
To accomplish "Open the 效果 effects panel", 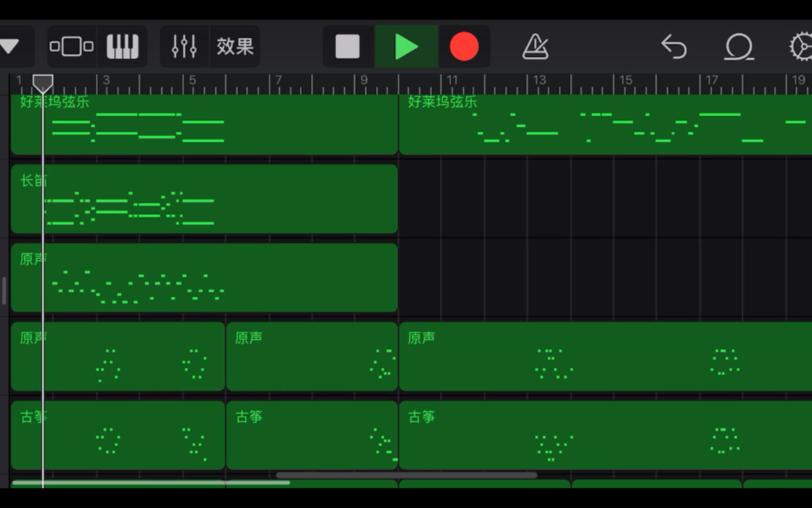I will point(235,47).
